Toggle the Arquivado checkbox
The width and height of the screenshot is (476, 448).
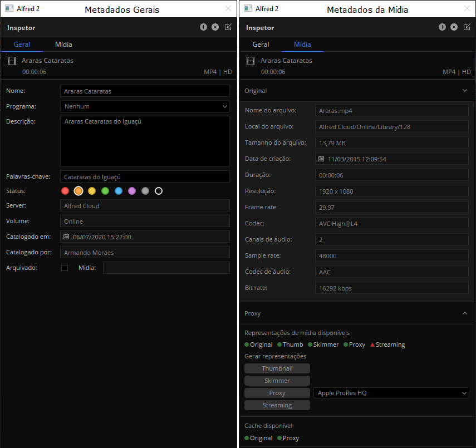coord(65,268)
